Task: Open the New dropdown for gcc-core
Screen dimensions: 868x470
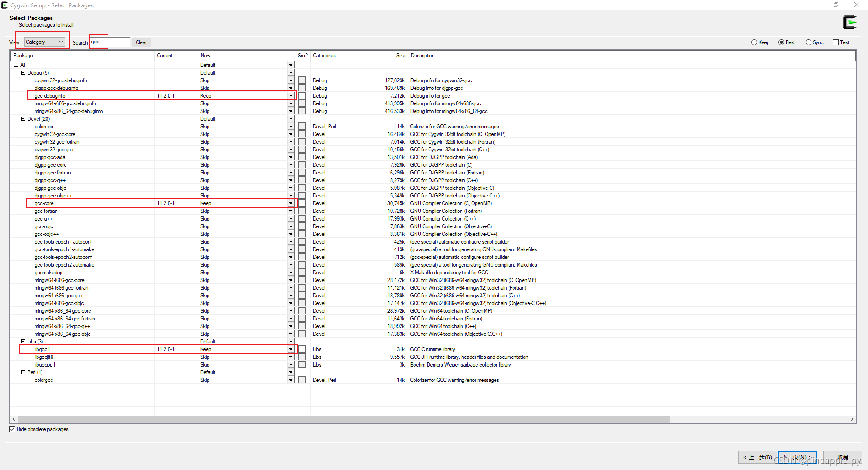Action: 291,203
